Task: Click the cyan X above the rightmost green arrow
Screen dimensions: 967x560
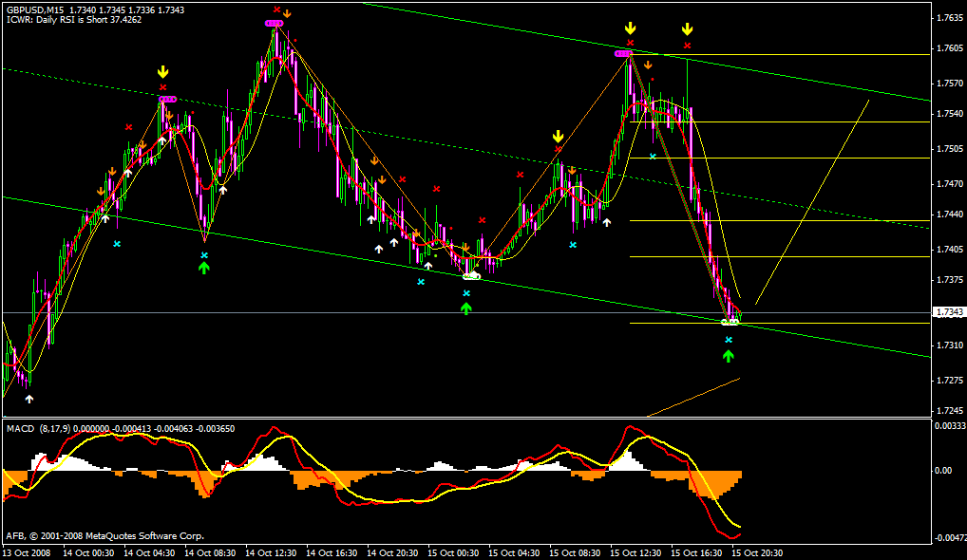Action: coord(729,339)
